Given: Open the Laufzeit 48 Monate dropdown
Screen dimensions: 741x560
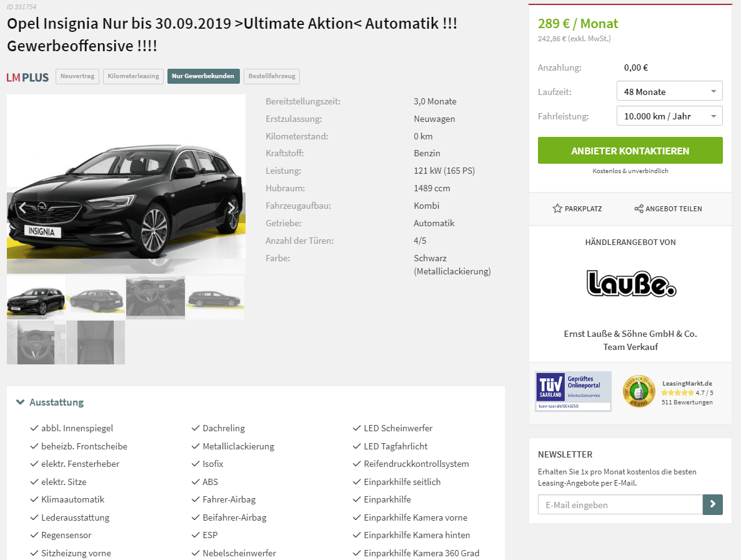Looking at the screenshot, I should [x=669, y=91].
